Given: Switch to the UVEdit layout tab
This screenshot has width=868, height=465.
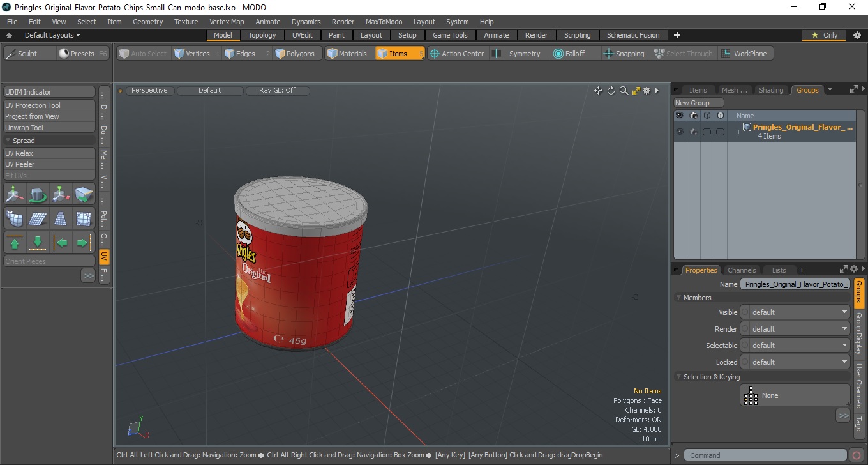Looking at the screenshot, I should pos(303,35).
